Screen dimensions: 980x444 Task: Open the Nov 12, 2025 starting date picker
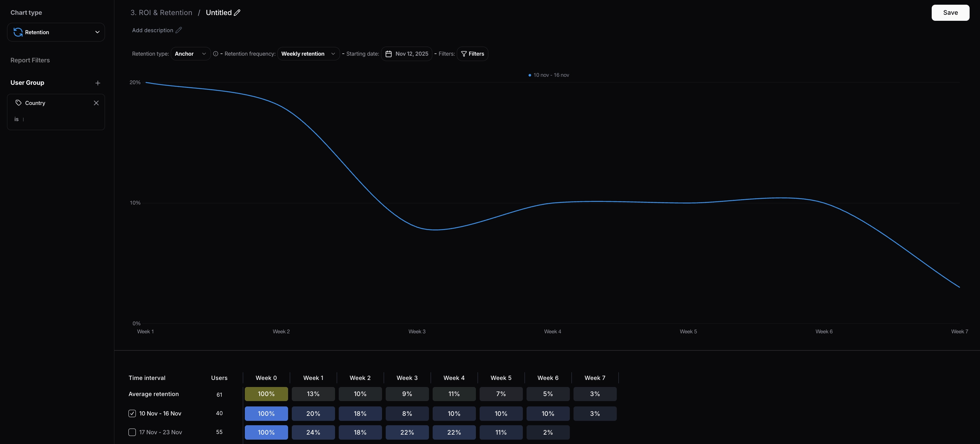coord(406,54)
